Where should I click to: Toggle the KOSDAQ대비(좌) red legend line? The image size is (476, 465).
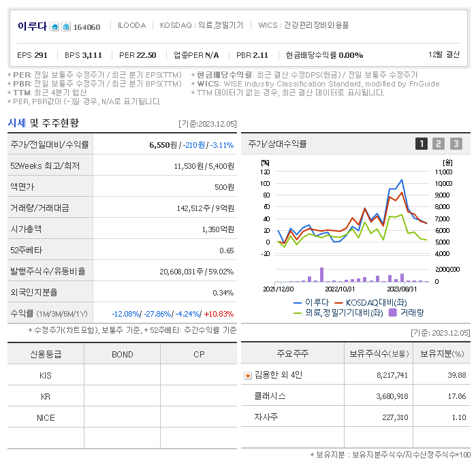point(370,302)
